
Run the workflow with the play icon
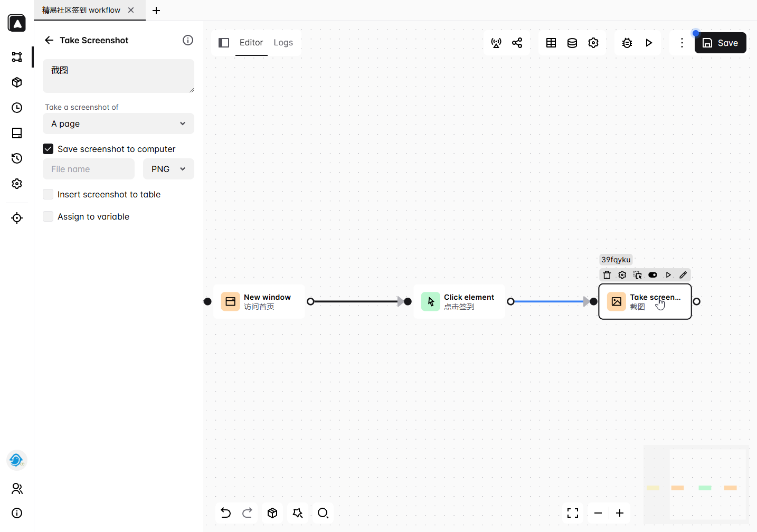click(x=649, y=43)
